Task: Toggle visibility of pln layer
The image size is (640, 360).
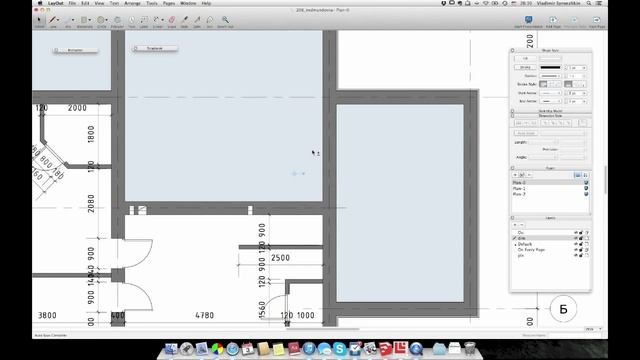Action: (576, 255)
